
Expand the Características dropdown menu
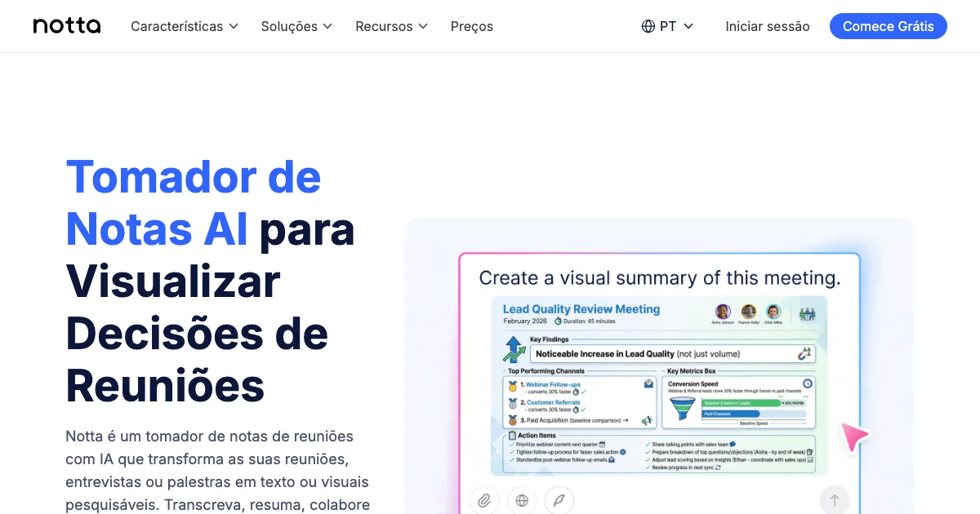coord(185,26)
